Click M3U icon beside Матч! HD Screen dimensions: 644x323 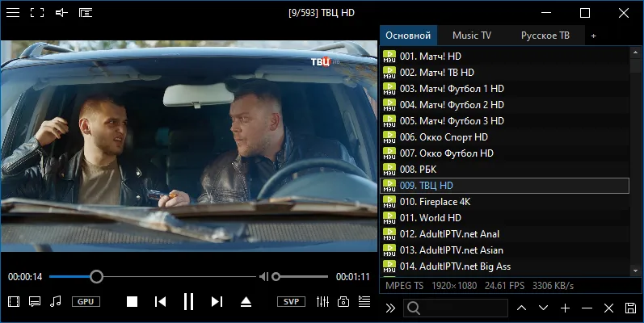coord(389,57)
